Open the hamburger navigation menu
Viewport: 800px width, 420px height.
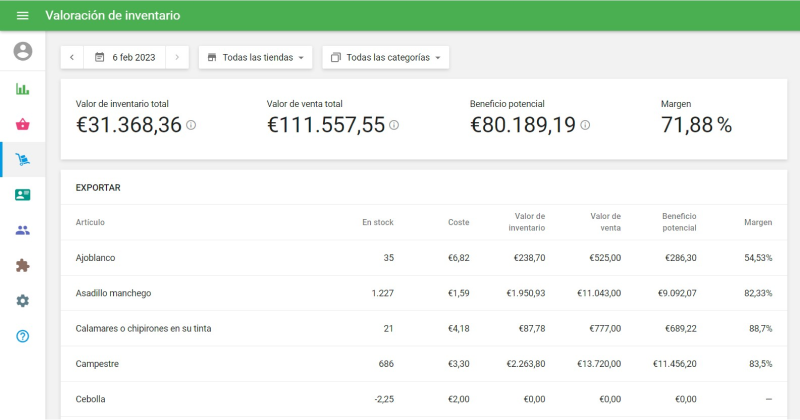coord(22,15)
